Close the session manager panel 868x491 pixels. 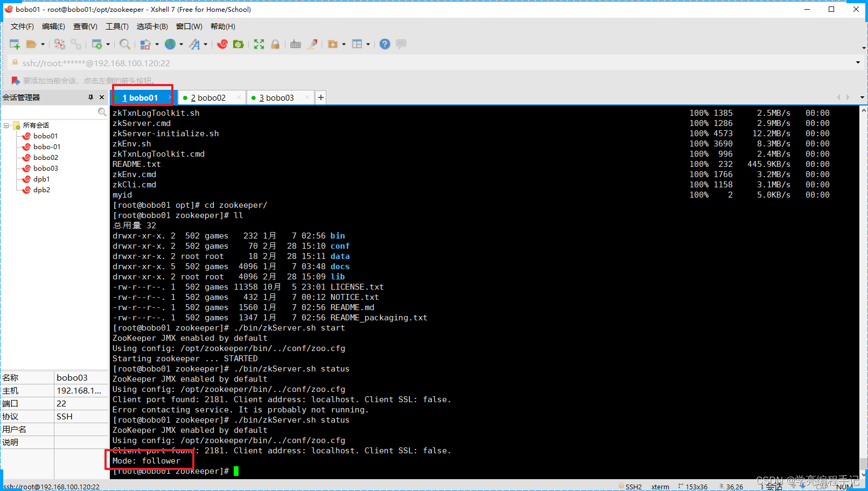102,97
